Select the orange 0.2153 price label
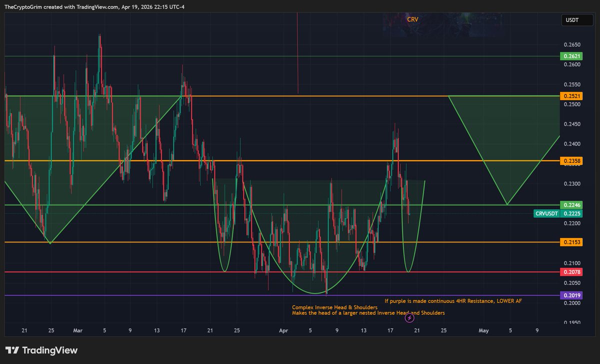 [x=571, y=242]
